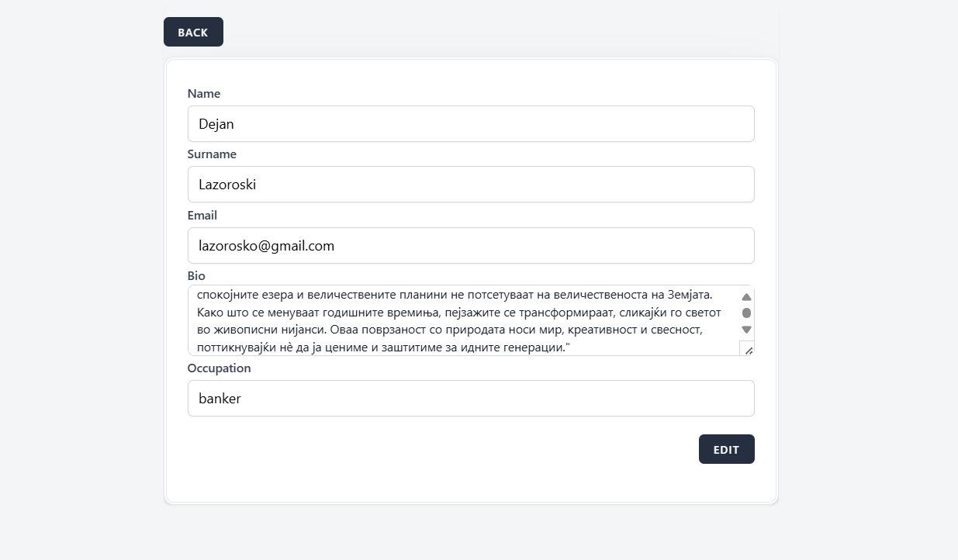Focus the Name field containing Dejan
Viewport: 958px width, 560px height.
click(470, 124)
